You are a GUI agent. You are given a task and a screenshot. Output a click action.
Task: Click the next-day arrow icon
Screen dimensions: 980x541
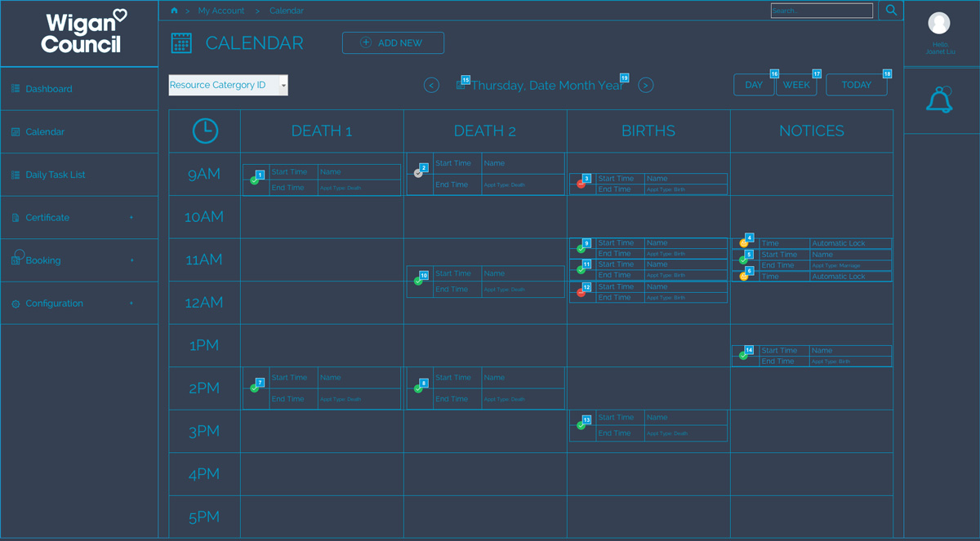[645, 84]
